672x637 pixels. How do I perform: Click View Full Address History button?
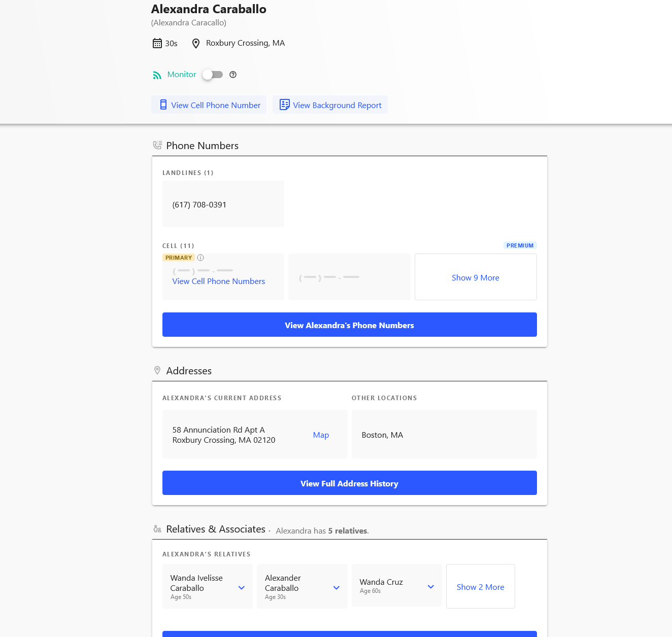pyautogui.click(x=350, y=483)
